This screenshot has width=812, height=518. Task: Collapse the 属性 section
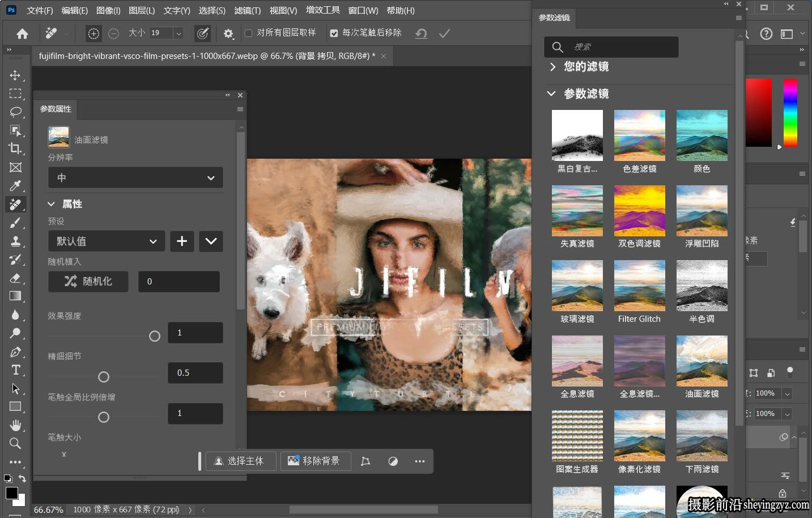51,204
